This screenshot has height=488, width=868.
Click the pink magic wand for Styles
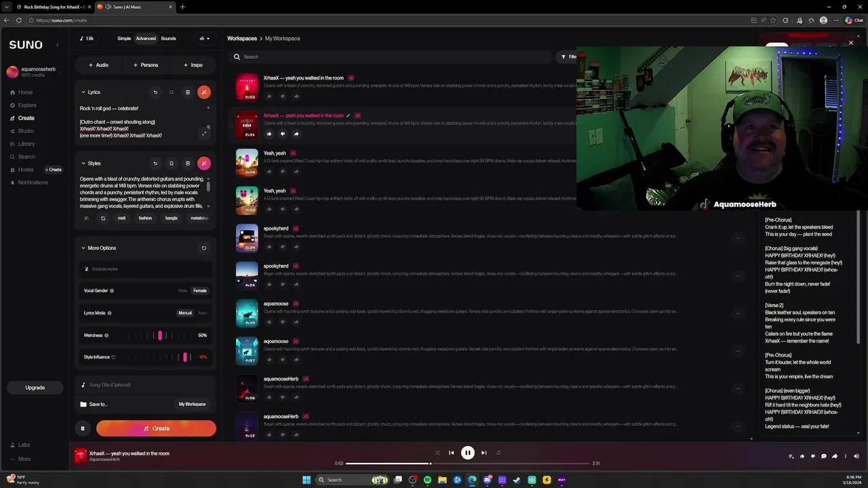tap(204, 163)
